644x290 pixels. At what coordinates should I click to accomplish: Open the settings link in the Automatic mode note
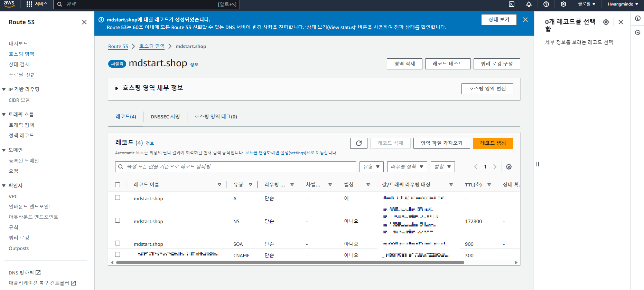pos(291,153)
